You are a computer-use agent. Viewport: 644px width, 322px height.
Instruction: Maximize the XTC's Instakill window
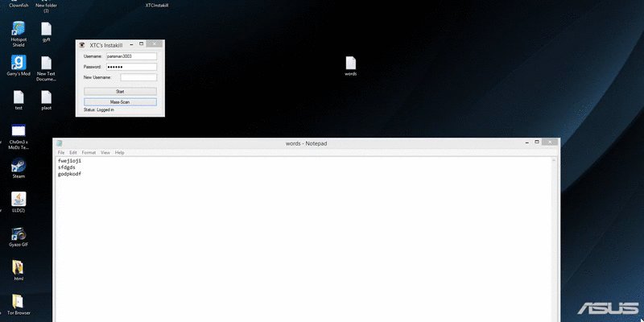[142, 43]
